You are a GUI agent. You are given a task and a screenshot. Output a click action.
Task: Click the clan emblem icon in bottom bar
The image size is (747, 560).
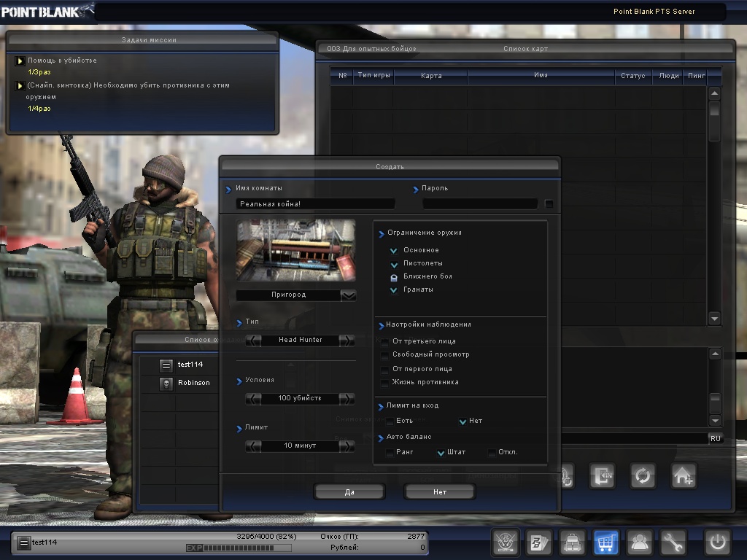[x=505, y=542]
